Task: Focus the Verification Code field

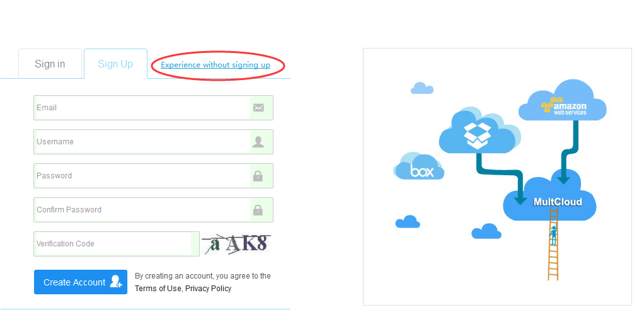Action: pos(116,244)
